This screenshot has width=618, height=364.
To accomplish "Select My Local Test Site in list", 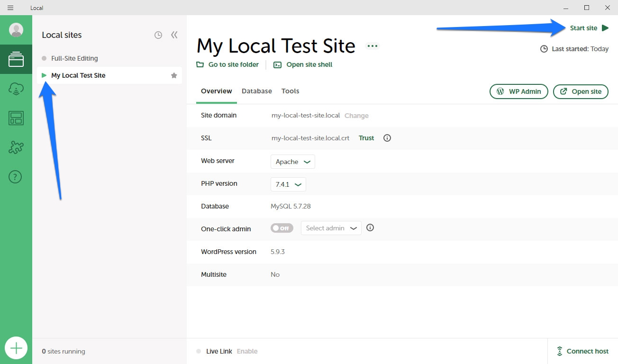I will [109, 75].
